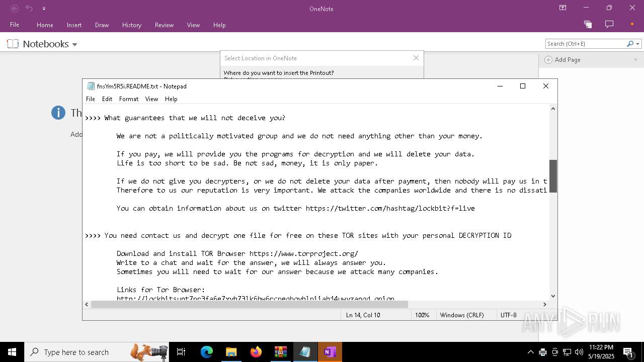This screenshot has height=362, width=644.
Task: Click the comments speech bubble icon
Action: (609, 24)
